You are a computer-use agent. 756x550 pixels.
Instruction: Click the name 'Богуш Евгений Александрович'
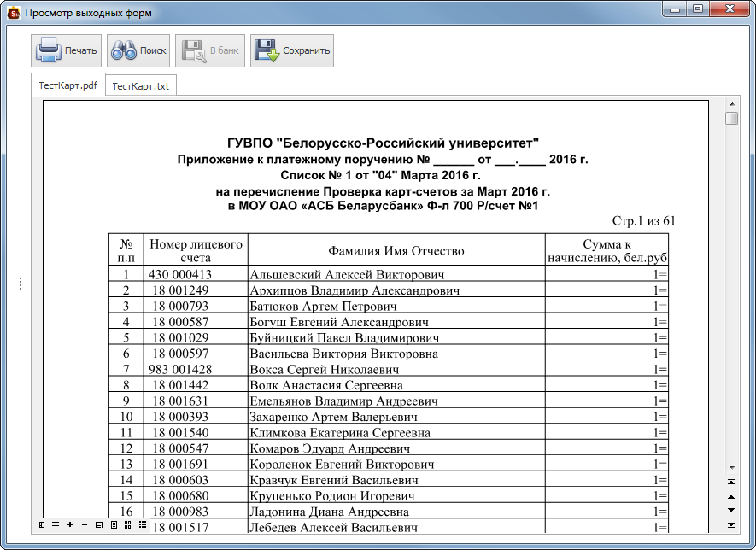339,322
